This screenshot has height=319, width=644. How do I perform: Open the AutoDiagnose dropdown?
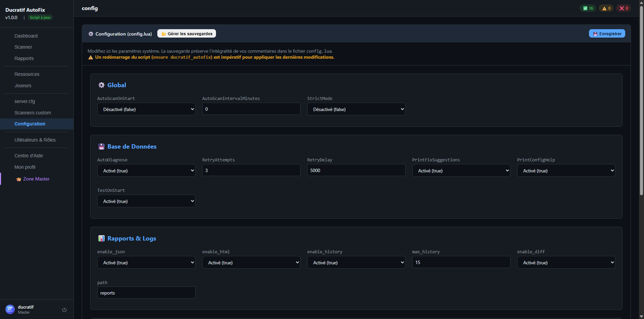[x=146, y=170]
